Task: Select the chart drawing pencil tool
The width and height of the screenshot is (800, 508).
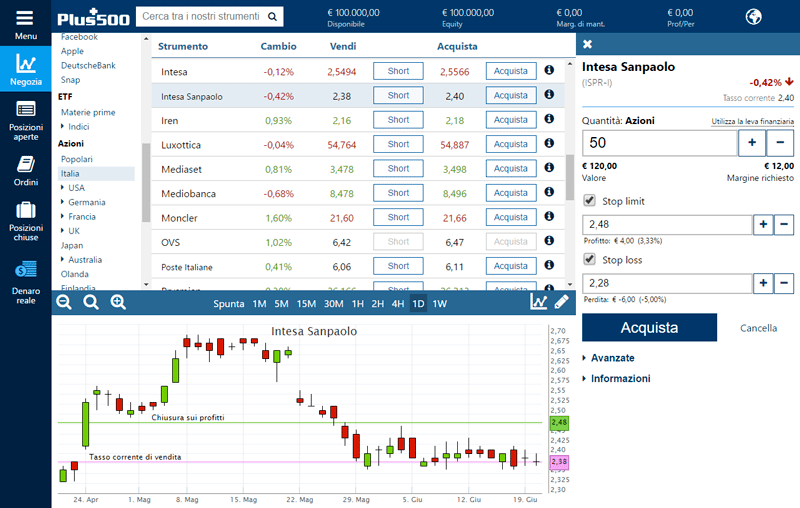Action: [562, 302]
